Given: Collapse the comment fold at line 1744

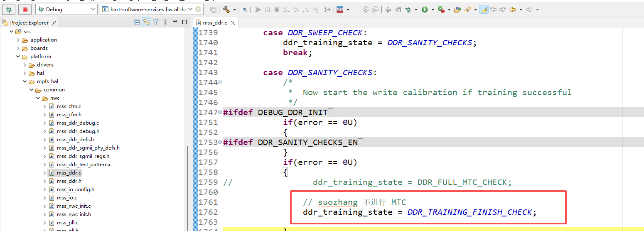Looking at the screenshot, I should point(220,82).
